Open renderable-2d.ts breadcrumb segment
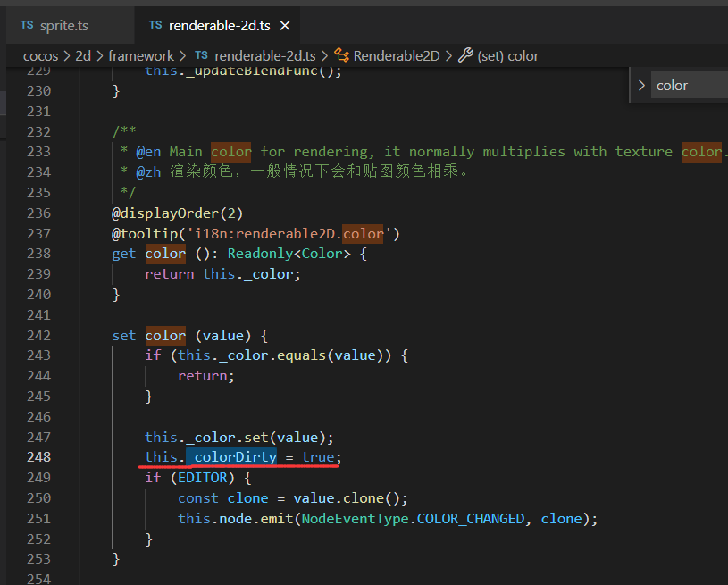 265,56
